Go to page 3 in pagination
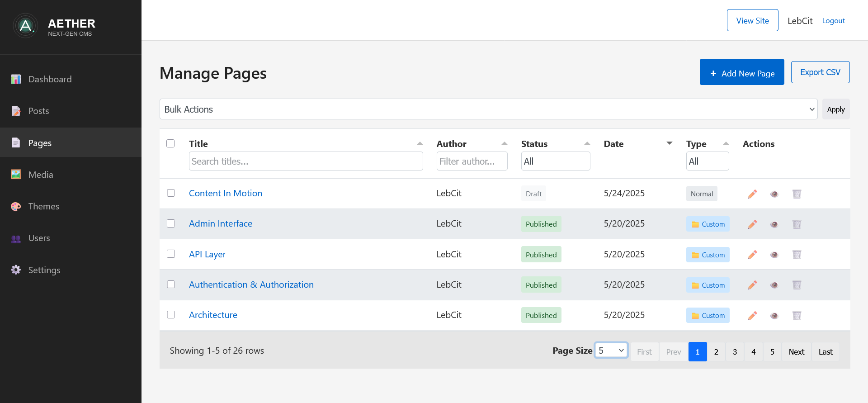 (735, 352)
